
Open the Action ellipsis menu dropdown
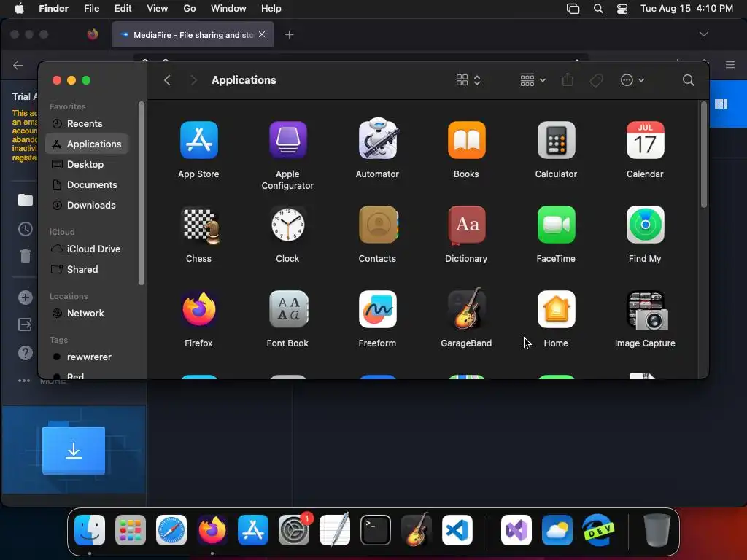(632, 80)
